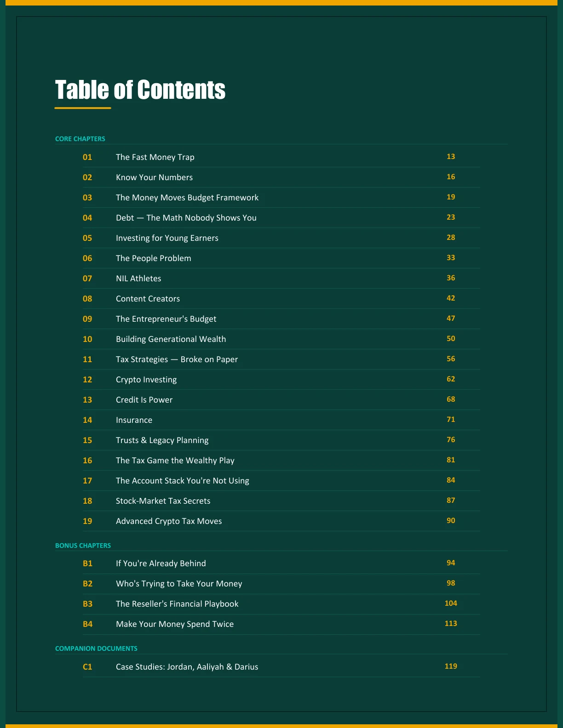Open chapter 'The People Problem'
The width and height of the screenshot is (563, 728).
pos(154,258)
